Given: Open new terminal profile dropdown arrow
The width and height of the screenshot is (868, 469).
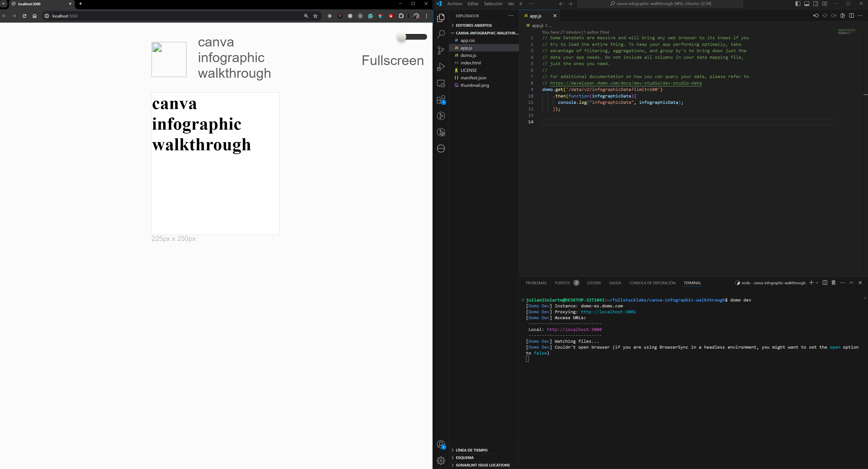Looking at the screenshot, I should pos(817,283).
